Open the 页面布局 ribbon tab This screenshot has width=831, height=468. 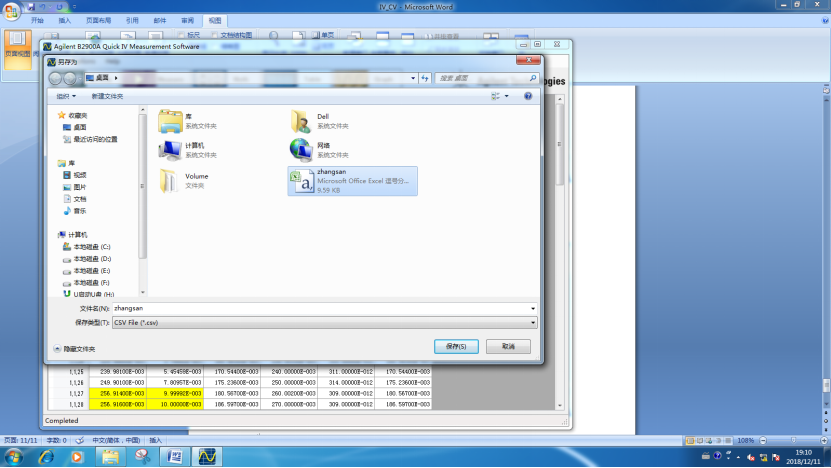coord(99,21)
